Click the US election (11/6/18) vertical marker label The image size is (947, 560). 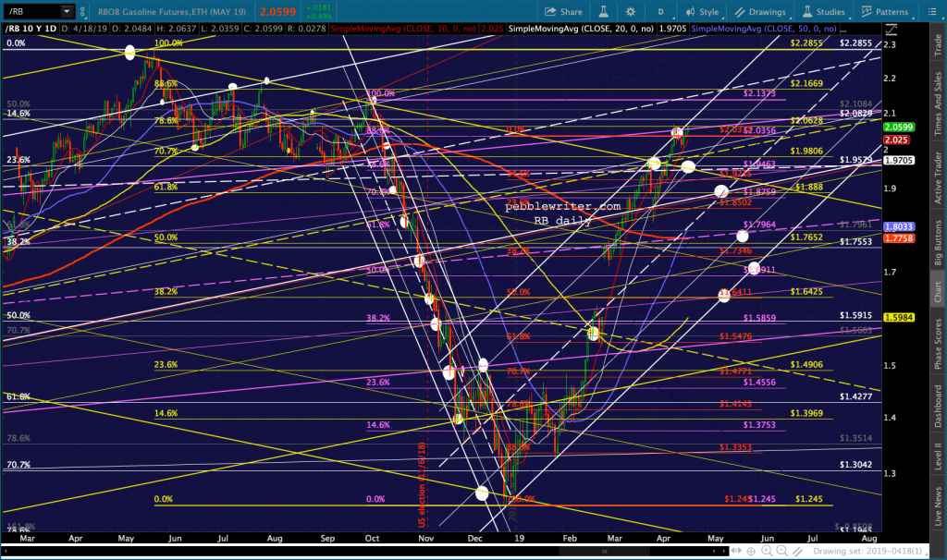422,485
